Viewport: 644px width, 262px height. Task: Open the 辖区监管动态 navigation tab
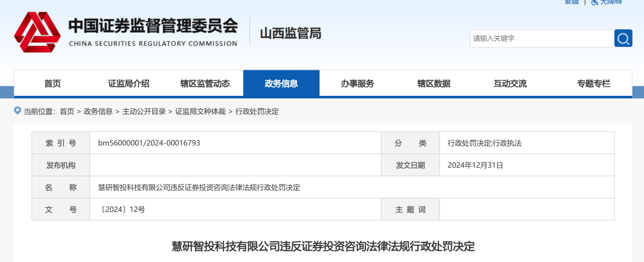coord(205,83)
